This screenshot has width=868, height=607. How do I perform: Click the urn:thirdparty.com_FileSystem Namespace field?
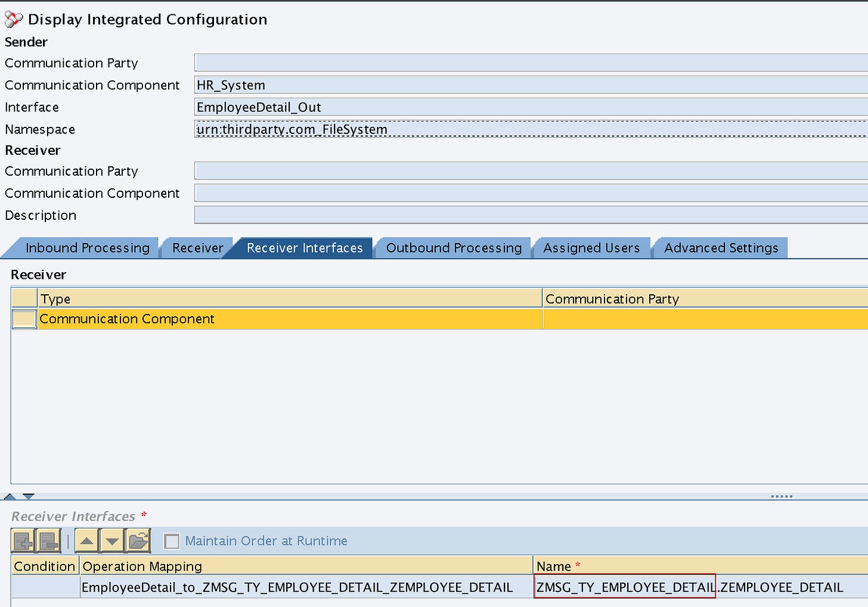pos(531,129)
